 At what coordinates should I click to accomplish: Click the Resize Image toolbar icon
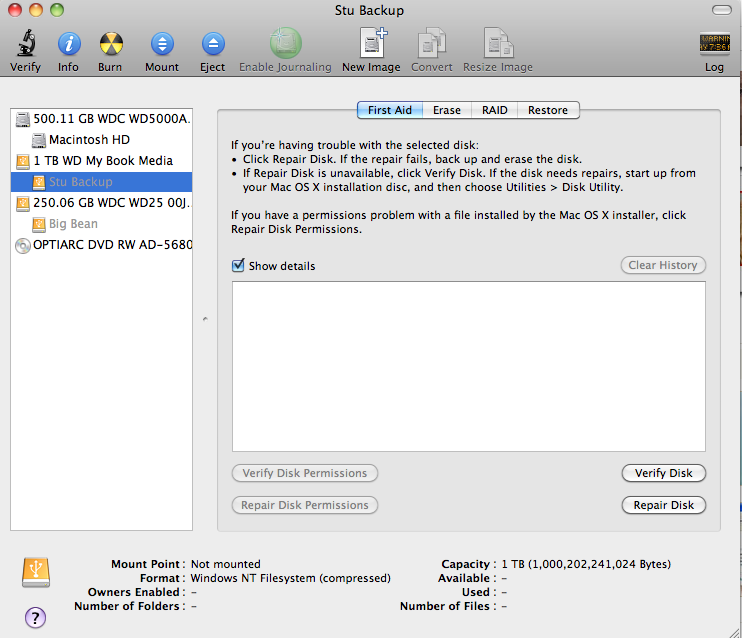498,43
